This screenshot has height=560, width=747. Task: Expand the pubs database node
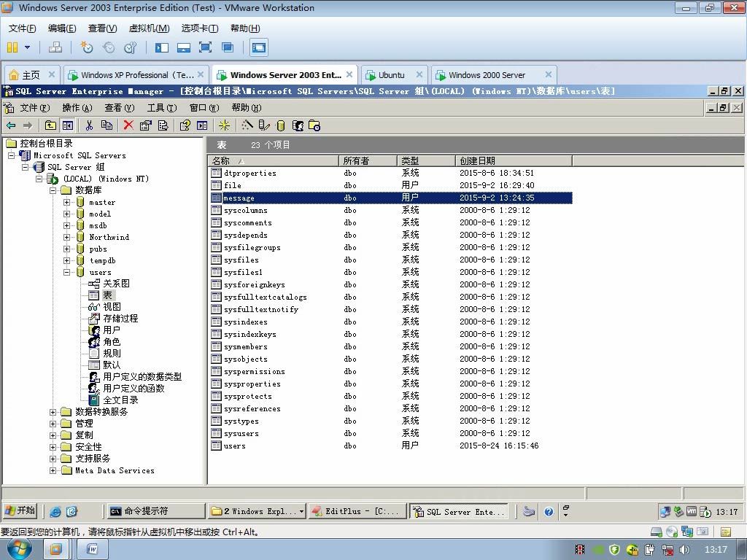[x=66, y=249]
